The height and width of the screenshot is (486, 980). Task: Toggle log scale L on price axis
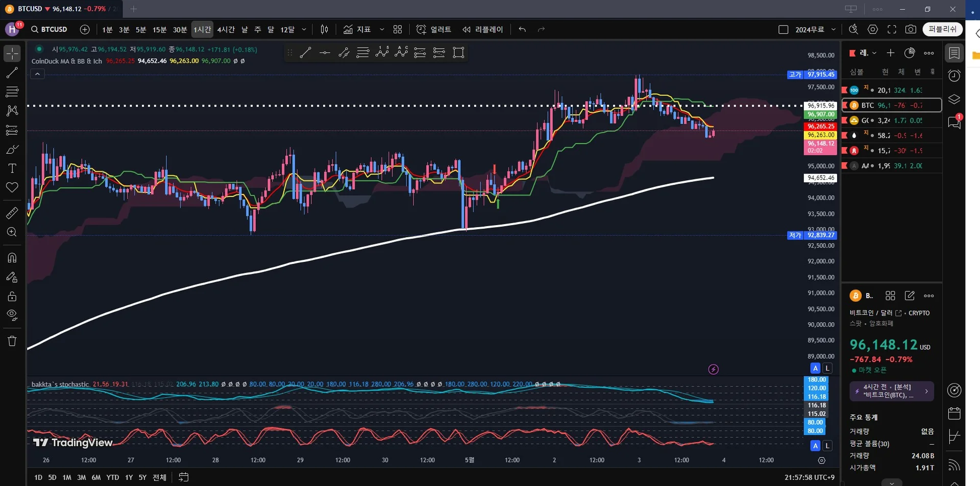click(827, 368)
